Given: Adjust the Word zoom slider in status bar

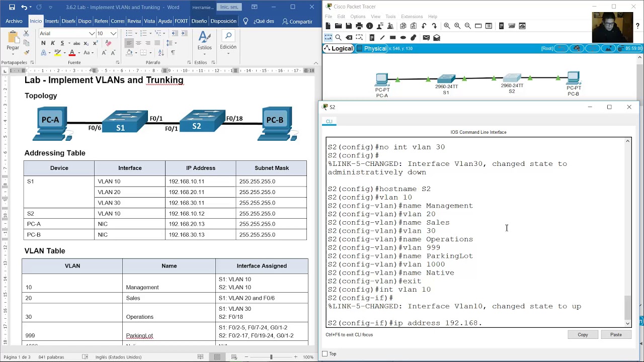Looking at the screenshot, I should pos(271,357).
